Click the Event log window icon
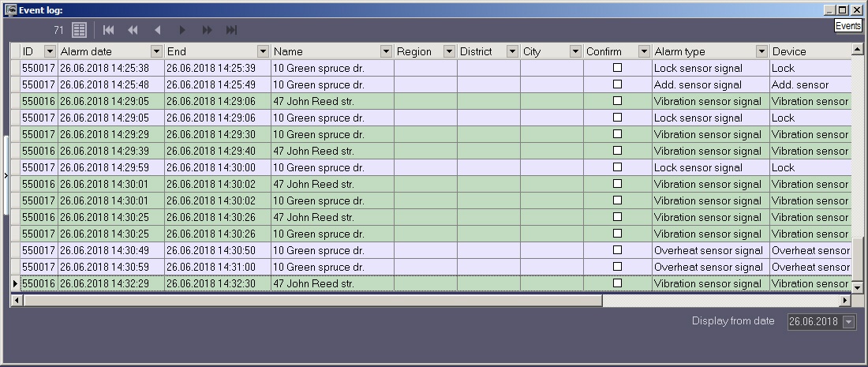The width and height of the screenshot is (868, 367). [x=11, y=10]
